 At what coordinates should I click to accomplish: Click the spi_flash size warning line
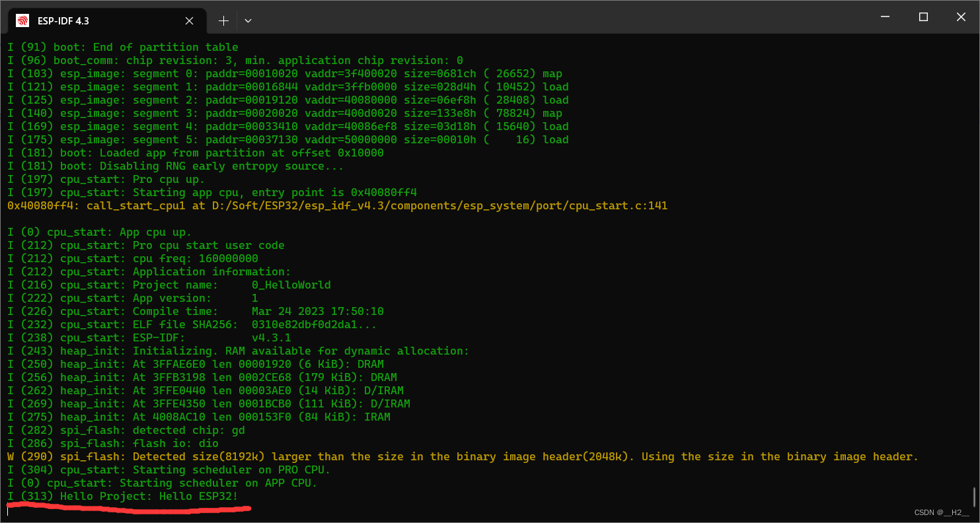(x=463, y=456)
